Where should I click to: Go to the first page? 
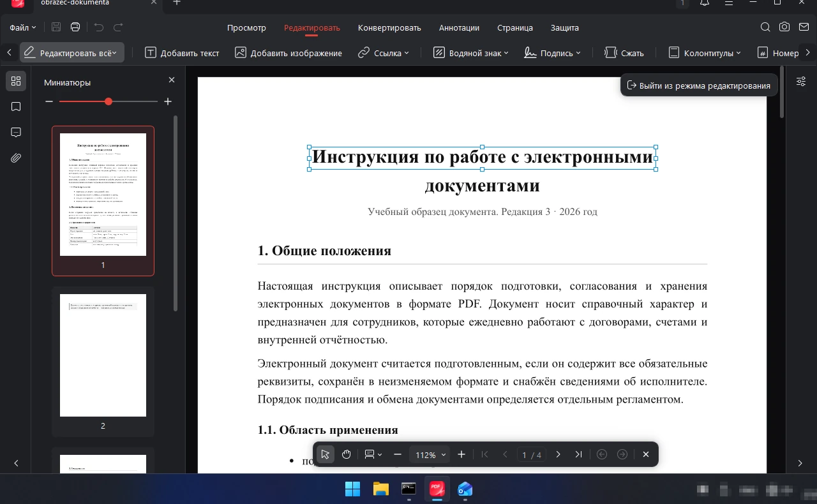tap(484, 454)
